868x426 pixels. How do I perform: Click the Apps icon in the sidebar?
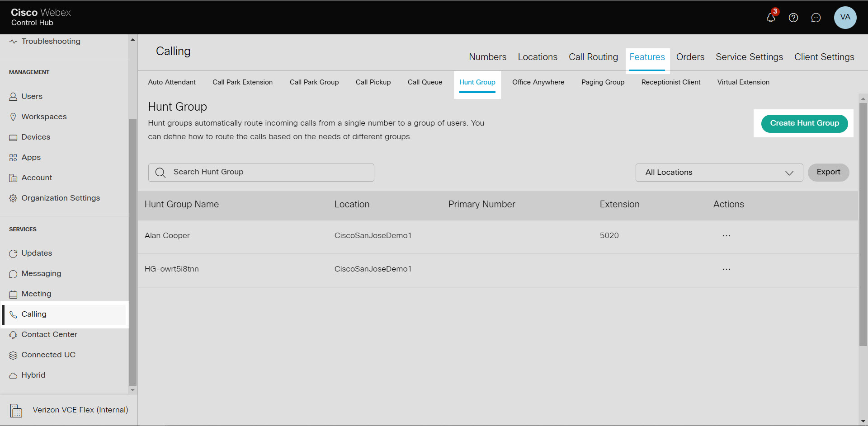click(x=14, y=157)
